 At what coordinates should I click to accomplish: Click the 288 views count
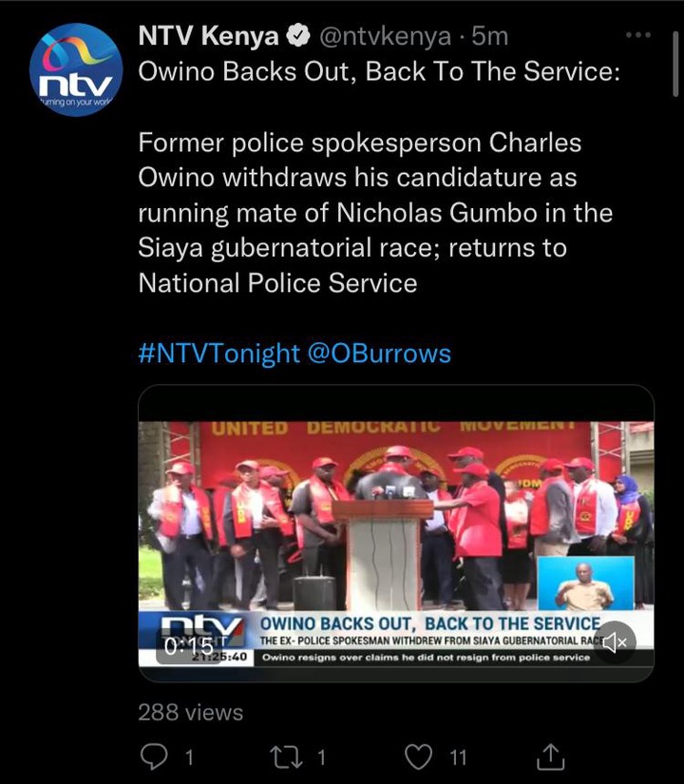[191, 713]
